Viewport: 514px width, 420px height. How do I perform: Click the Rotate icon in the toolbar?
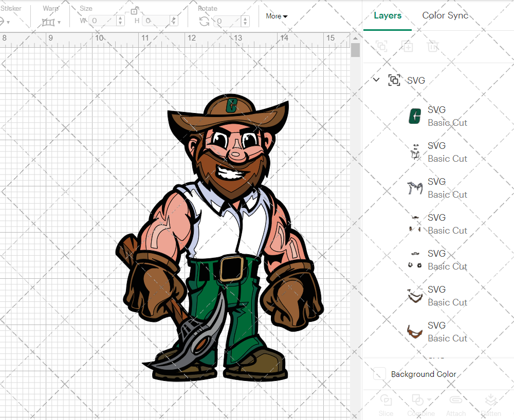[204, 22]
